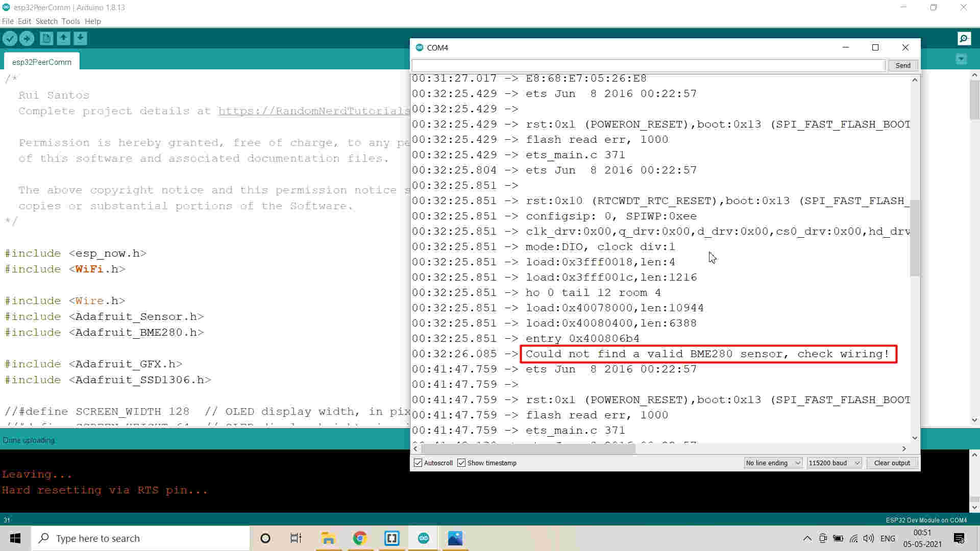The image size is (980, 551).
Task: Toggle the Autoscroll checkbox
Action: click(418, 463)
